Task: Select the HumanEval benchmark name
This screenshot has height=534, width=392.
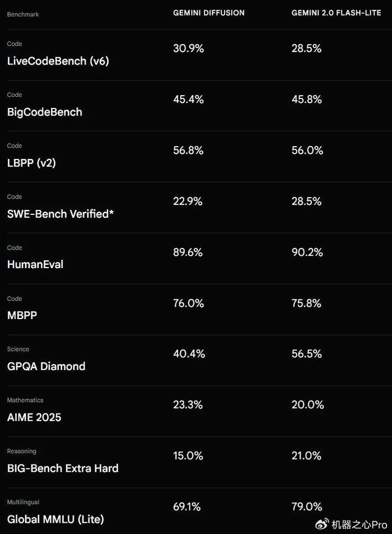Action: click(35, 264)
